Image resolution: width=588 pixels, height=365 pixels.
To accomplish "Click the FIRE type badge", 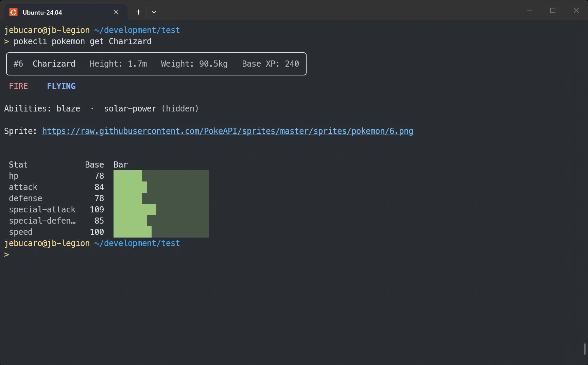I will (19, 86).
